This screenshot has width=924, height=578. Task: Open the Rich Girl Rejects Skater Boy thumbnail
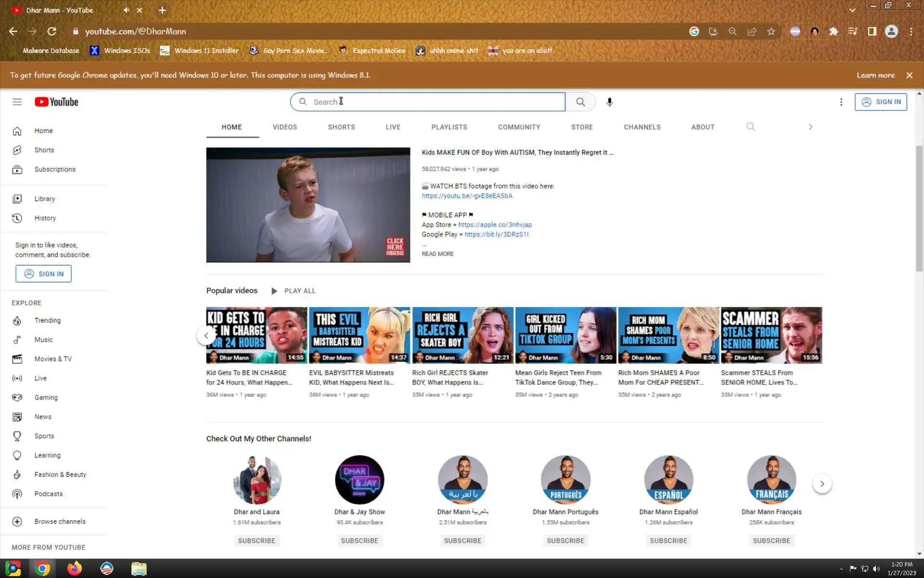[x=462, y=335]
